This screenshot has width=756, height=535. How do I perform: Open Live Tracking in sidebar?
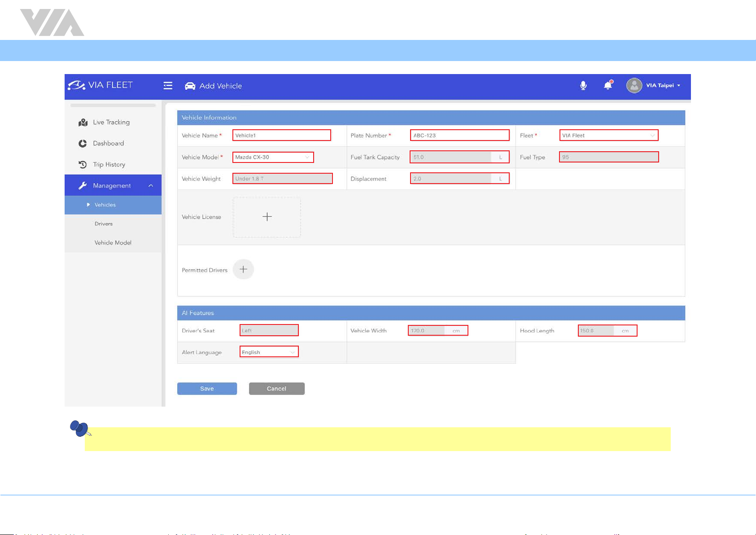click(111, 122)
